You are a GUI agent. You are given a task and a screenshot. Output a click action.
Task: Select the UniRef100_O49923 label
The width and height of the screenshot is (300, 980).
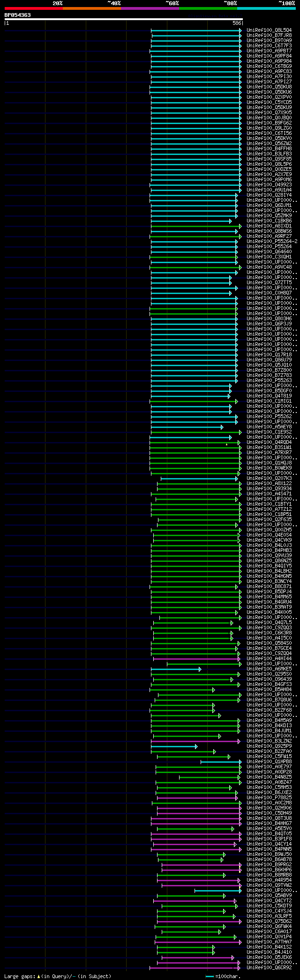pyautogui.click(x=269, y=184)
